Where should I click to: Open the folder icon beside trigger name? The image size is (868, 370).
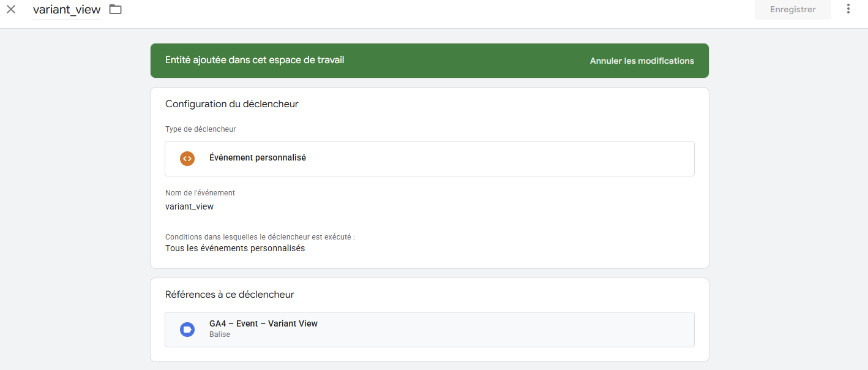pyautogui.click(x=115, y=9)
